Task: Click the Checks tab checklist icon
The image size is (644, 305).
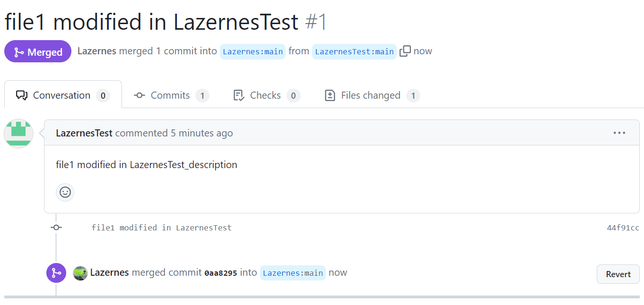Action: pyautogui.click(x=239, y=95)
